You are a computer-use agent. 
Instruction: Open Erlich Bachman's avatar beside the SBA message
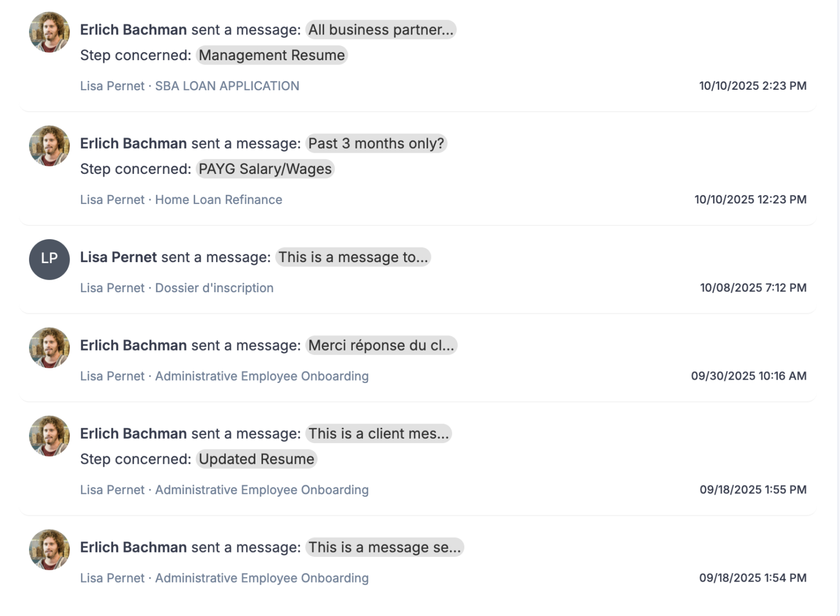tap(49, 32)
